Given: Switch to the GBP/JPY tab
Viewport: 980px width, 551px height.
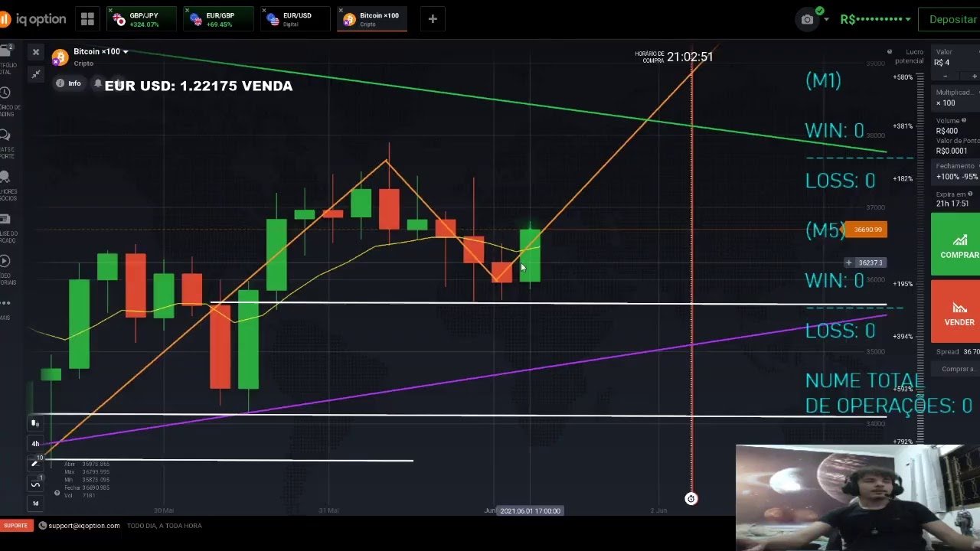Looking at the screenshot, I should coord(142,19).
